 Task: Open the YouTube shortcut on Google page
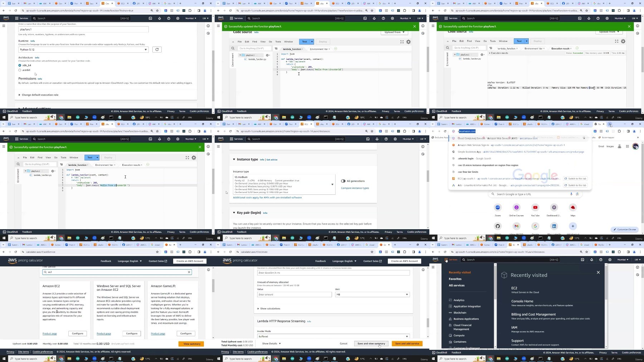click(535, 208)
